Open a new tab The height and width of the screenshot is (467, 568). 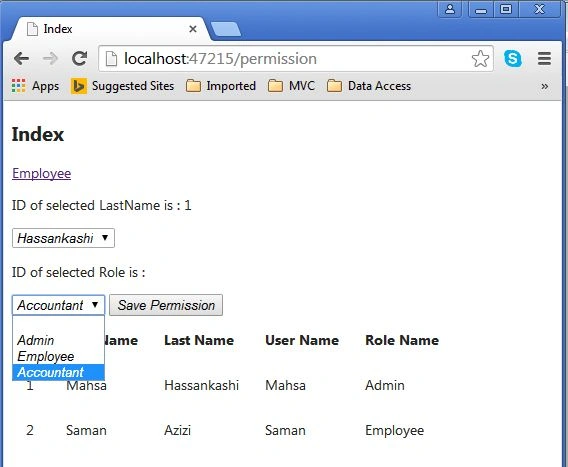pos(226,29)
